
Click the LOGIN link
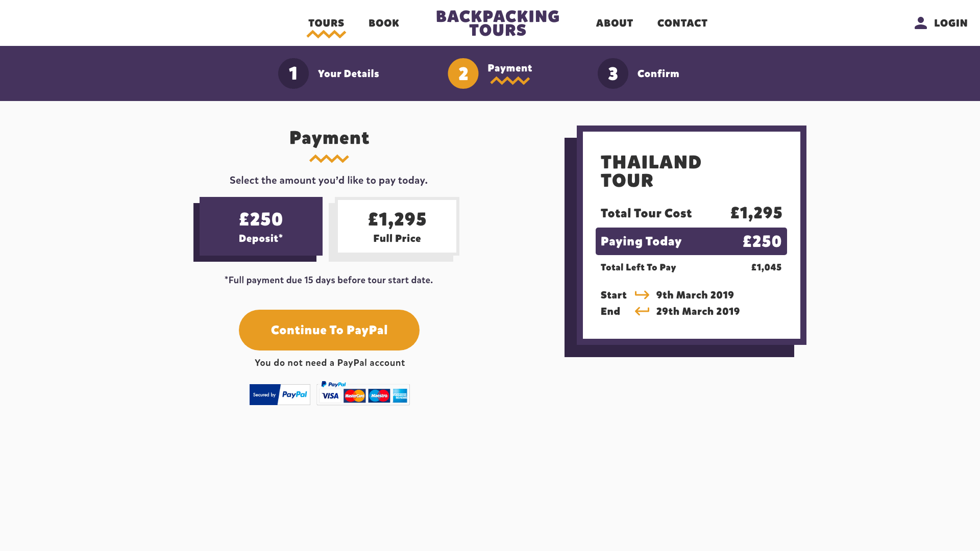pyautogui.click(x=950, y=23)
